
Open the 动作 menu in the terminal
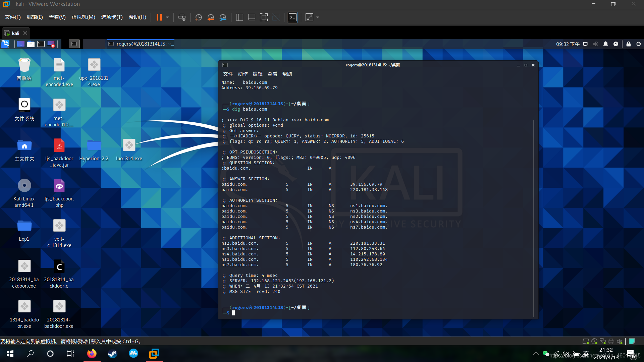(243, 74)
